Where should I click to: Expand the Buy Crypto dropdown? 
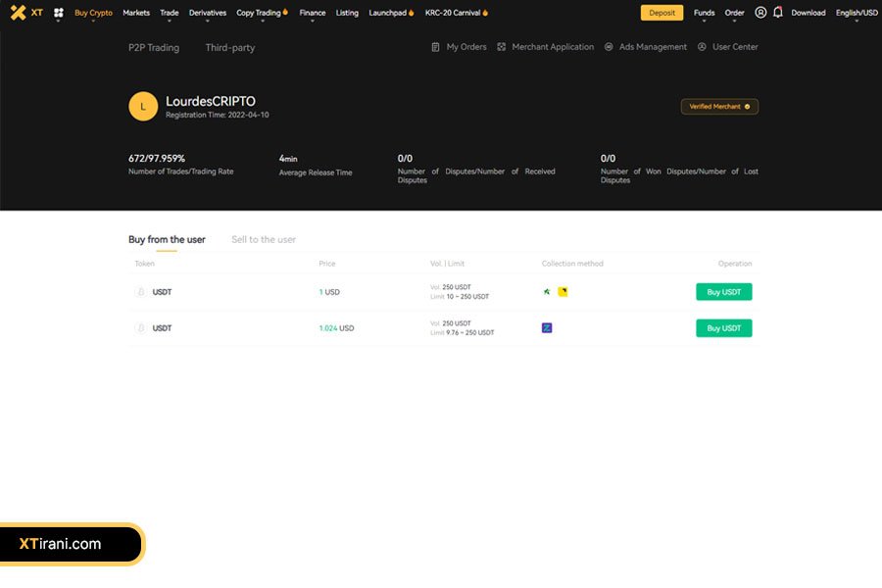tap(93, 13)
